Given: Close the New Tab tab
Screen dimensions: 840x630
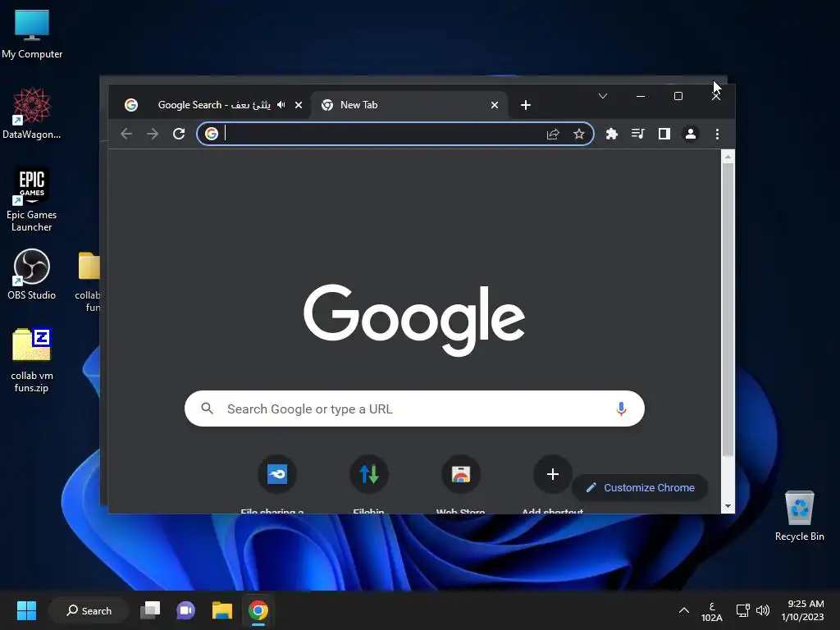Looking at the screenshot, I should click(x=495, y=105).
